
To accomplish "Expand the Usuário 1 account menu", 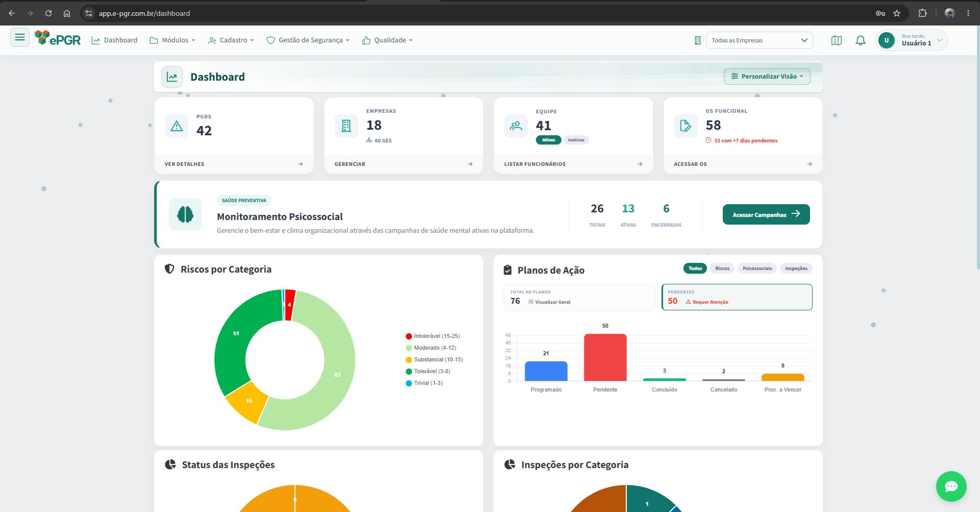I will pos(912,40).
